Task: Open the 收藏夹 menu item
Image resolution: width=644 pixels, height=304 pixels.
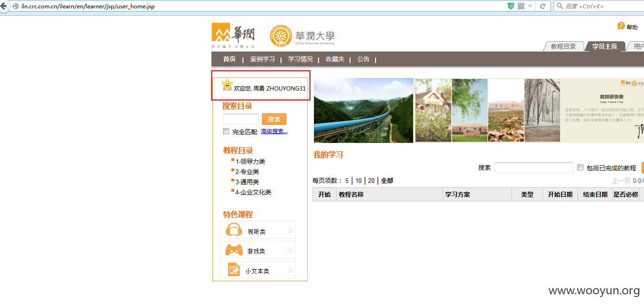Action: click(x=335, y=59)
